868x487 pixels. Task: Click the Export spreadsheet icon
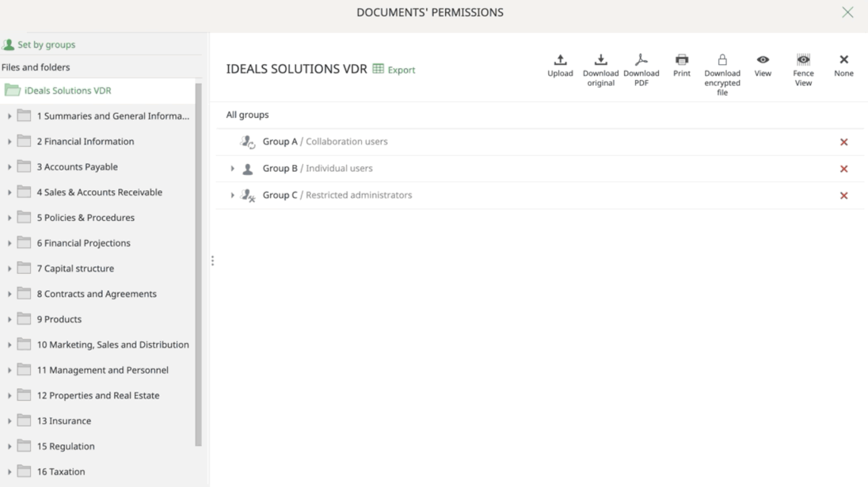pos(378,69)
